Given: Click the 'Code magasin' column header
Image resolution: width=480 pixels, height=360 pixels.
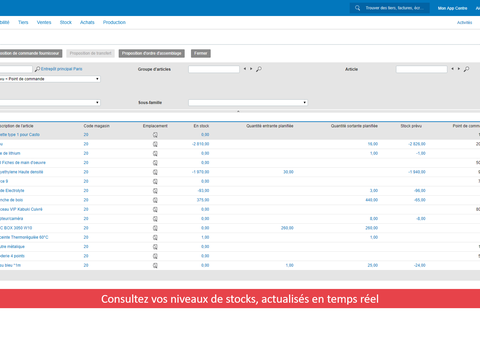Looking at the screenshot, I should pyautogui.click(x=97, y=126).
